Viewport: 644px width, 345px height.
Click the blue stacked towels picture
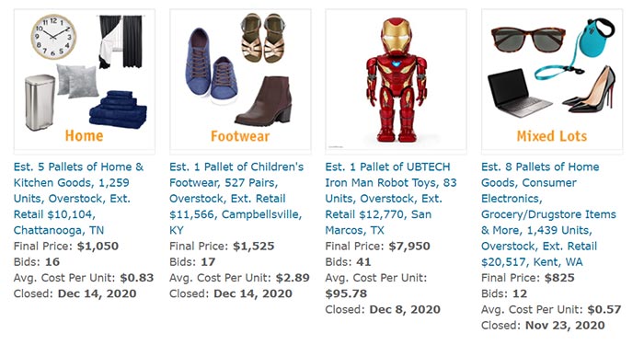point(119,109)
